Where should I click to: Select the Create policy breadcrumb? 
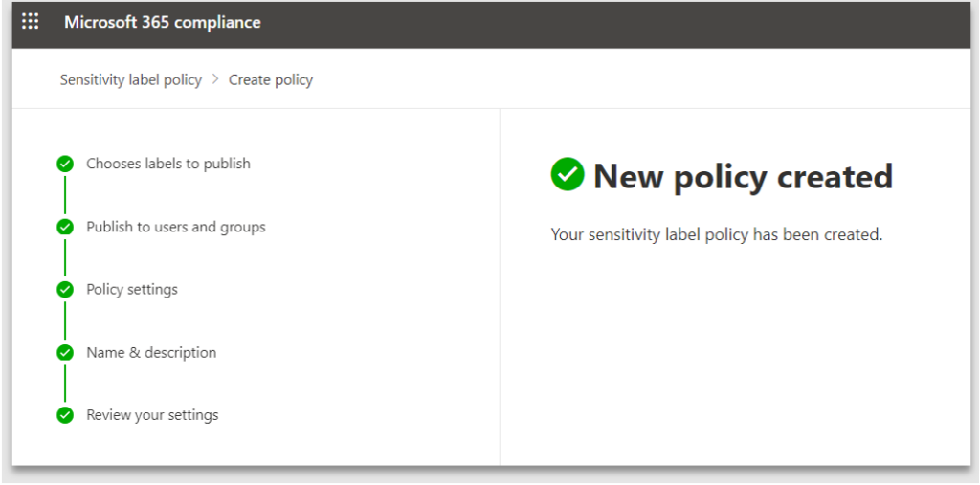click(271, 79)
